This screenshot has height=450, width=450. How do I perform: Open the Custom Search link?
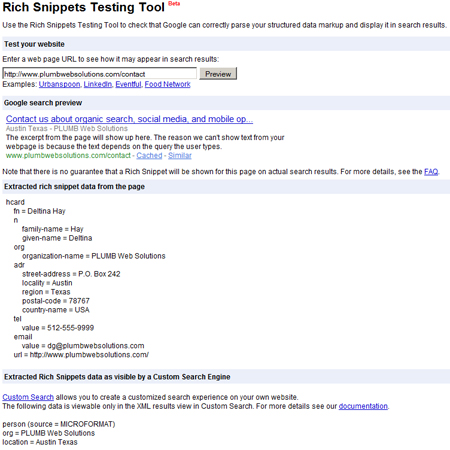click(x=28, y=397)
